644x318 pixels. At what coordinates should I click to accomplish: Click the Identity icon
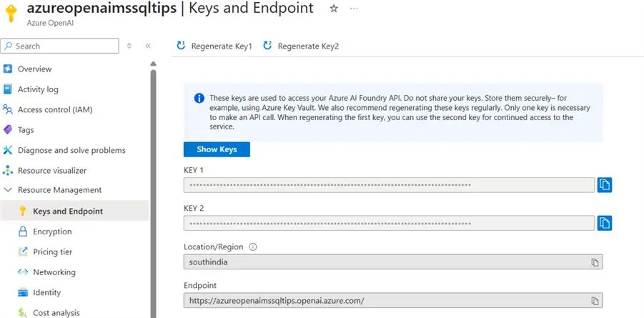click(23, 292)
